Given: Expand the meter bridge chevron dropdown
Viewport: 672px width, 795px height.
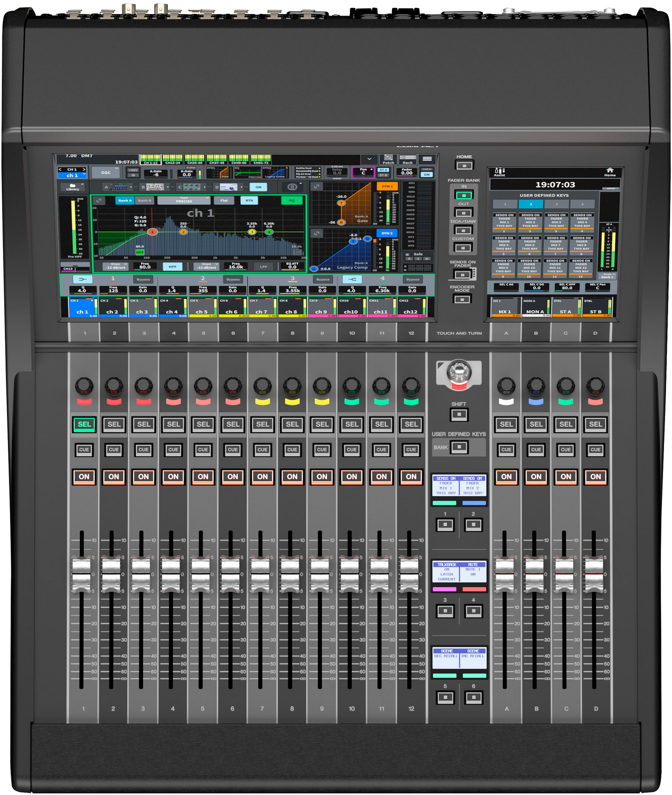Looking at the screenshot, I should pyautogui.click(x=369, y=159).
